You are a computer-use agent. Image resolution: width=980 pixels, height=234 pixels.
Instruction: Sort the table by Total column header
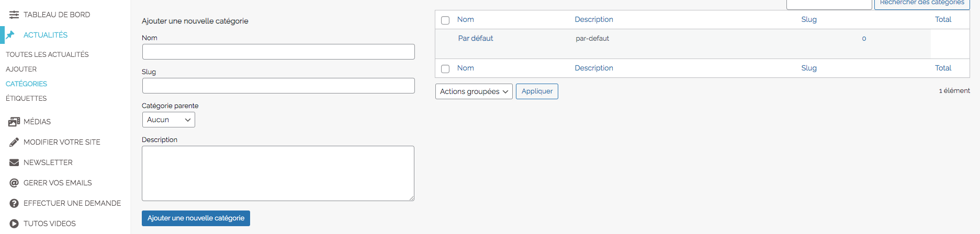point(943,19)
